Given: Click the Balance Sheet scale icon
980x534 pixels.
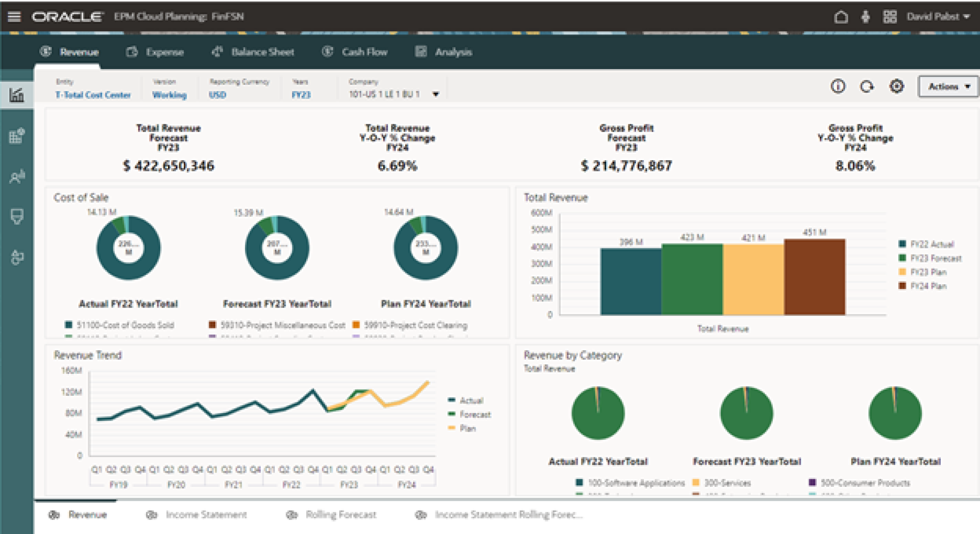Looking at the screenshot, I should point(217,51).
